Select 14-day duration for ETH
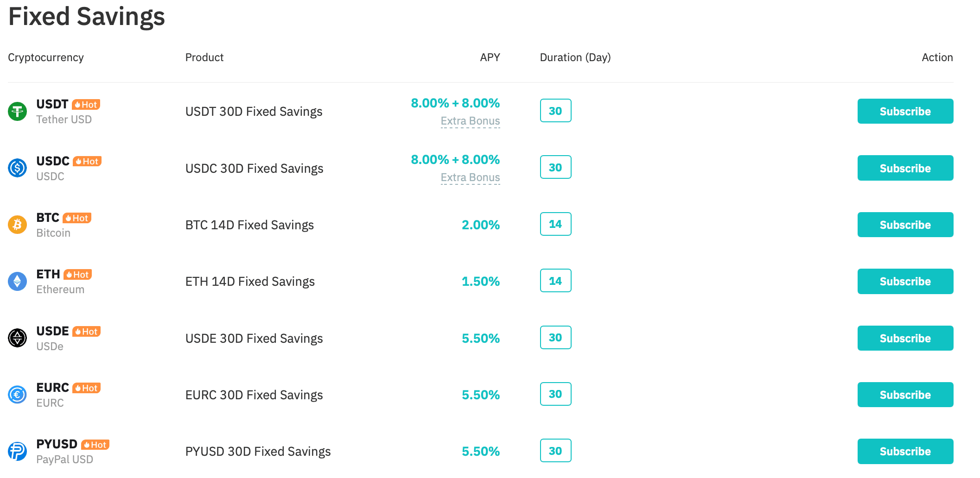The height and width of the screenshot is (478, 980). [x=555, y=281]
